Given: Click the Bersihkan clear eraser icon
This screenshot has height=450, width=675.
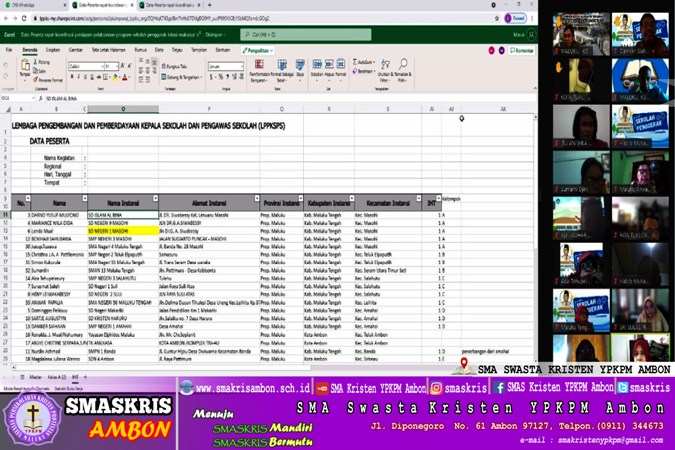Looking at the screenshot, I should (x=355, y=71).
